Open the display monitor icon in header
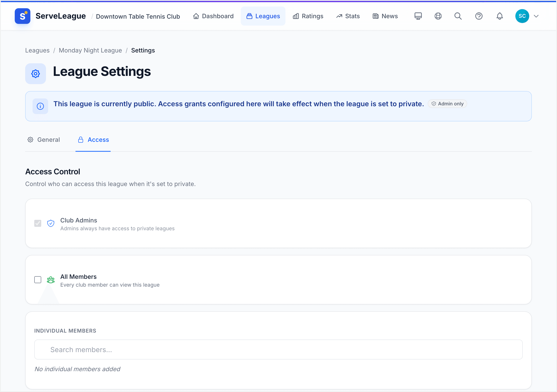Viewport: 557px width, 392px height. pyautogui.click(x=418, y=16)
